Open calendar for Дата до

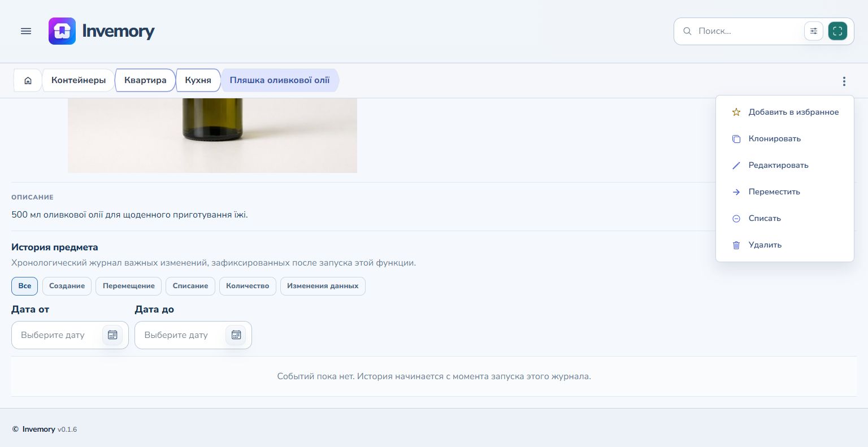(x=236, y=335)
